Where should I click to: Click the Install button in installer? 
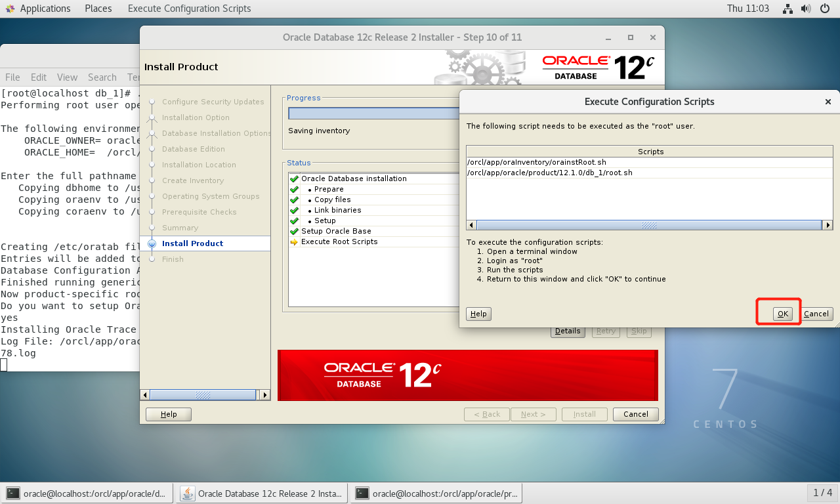tap(585, 414)
